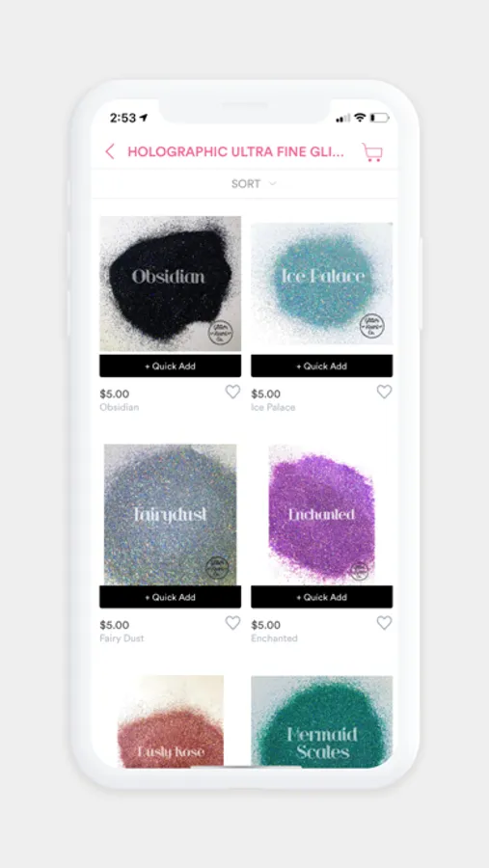Select the Holographic Ultra Fine page title
Image resolution: width=489 pixels, height=868 pixels.
tap(236, 151)
